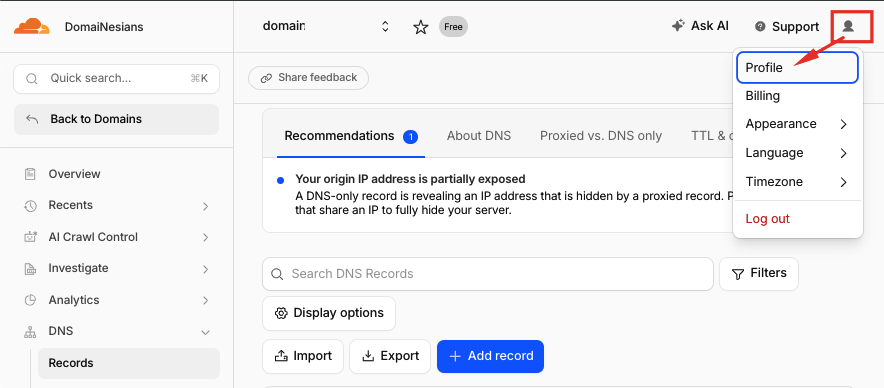Select Billing in the account menu
Viewport: 884px width, 388px height.
(x=797, y=96)
